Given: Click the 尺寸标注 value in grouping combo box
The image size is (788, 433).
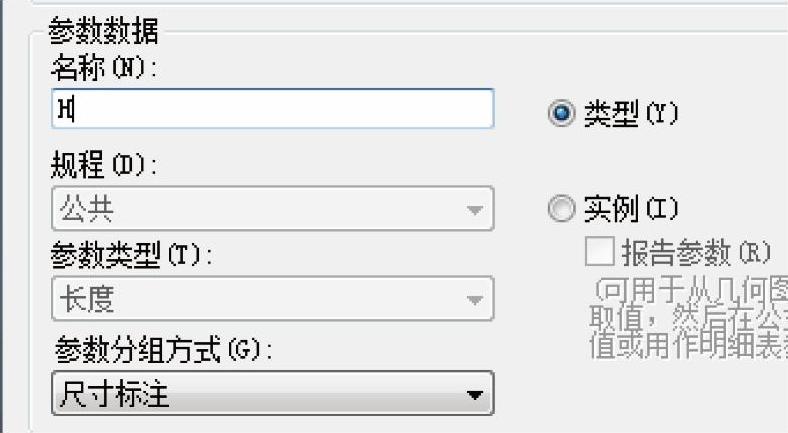Looking at the screenshot, I should coord(114,393).
